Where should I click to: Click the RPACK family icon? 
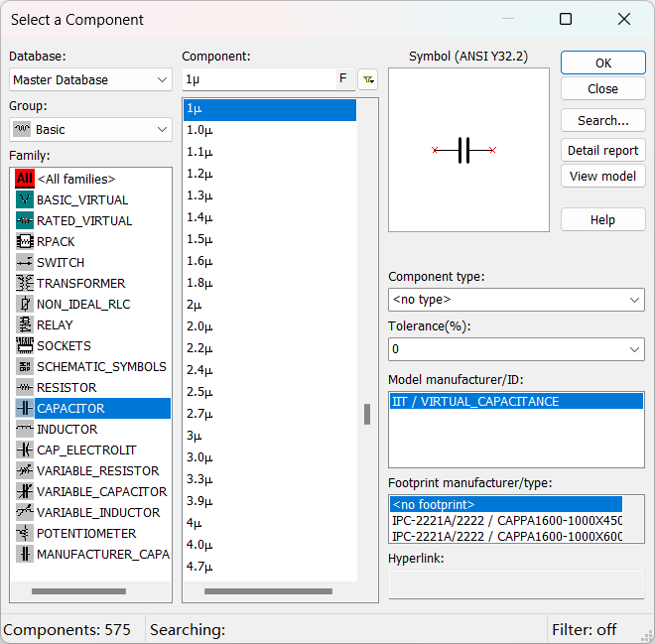coord(25,241)
